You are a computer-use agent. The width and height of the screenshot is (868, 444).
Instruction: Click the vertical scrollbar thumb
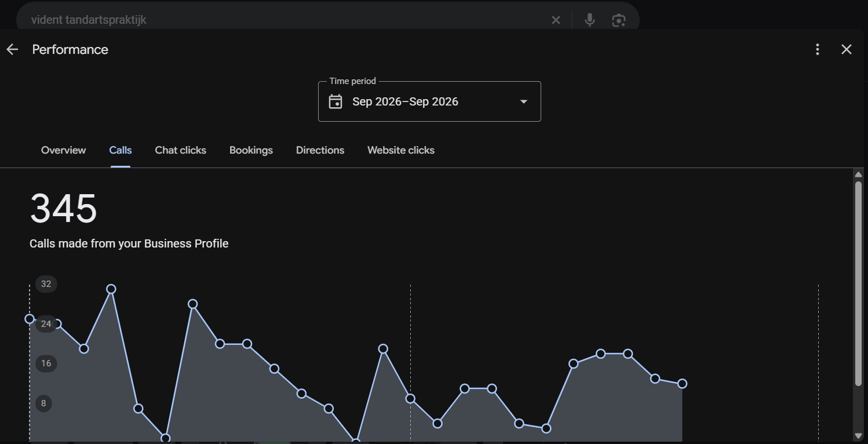coord(859,283)
